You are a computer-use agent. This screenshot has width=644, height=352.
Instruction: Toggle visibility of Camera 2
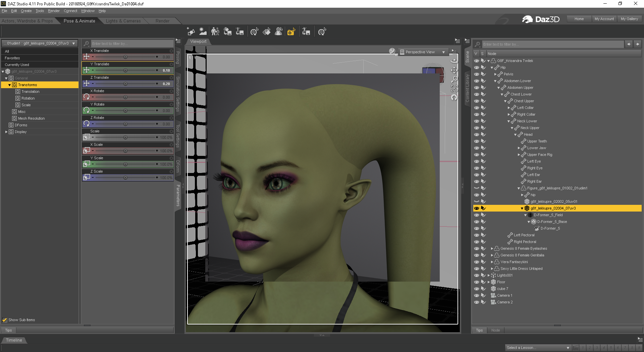[477, 302]
